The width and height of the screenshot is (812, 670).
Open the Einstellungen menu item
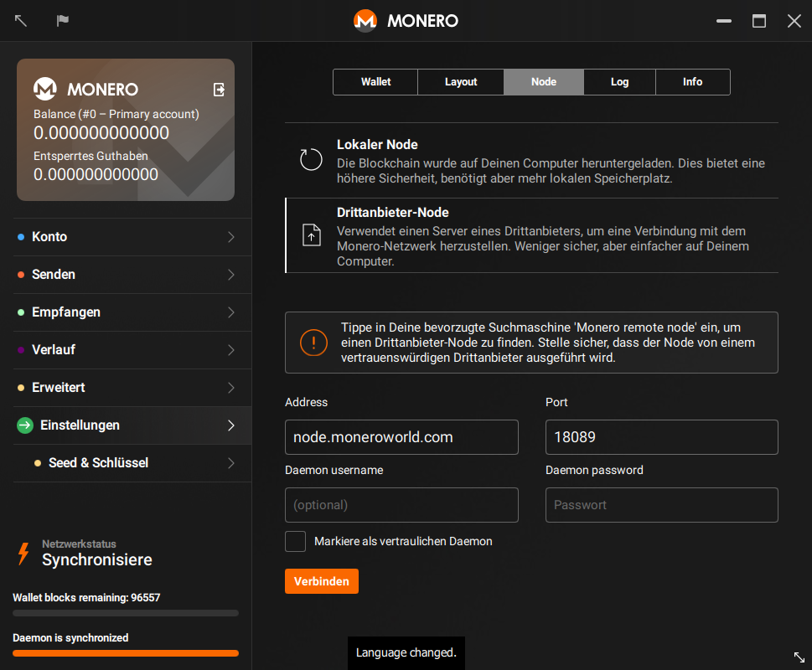(132, 425)
